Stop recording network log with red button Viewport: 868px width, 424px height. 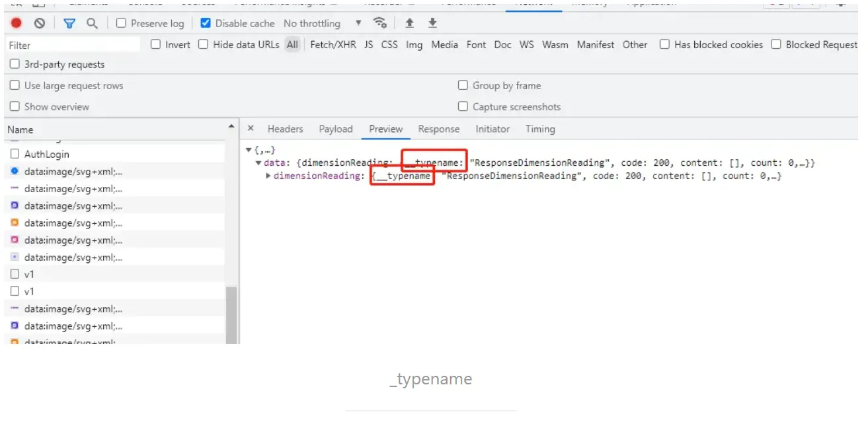(x=17, y=23)
